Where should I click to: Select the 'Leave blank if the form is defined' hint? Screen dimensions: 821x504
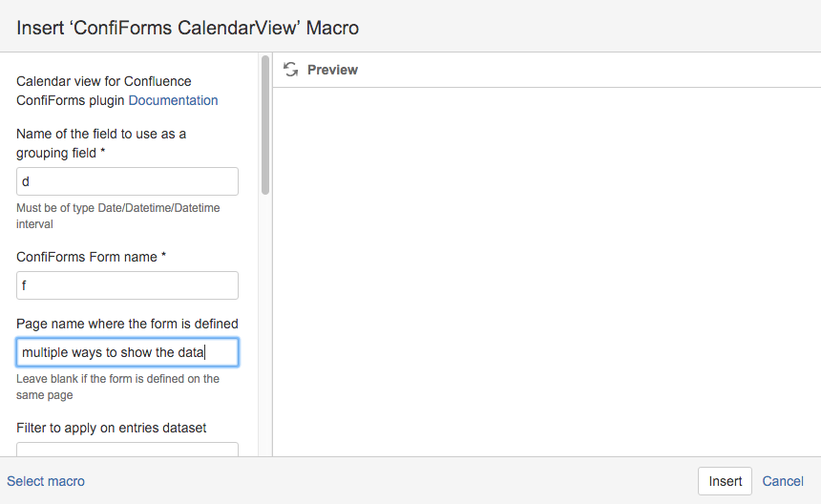pos(117,387)
